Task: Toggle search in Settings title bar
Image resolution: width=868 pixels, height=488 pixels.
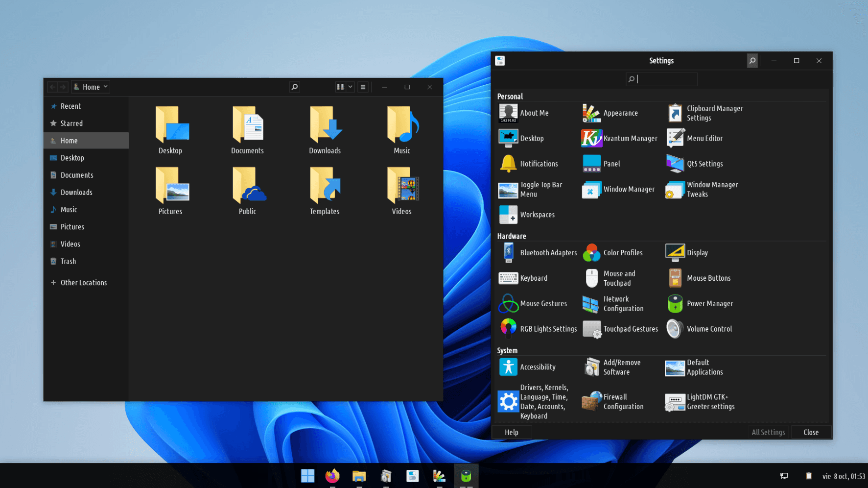Action: click(752, 61)
